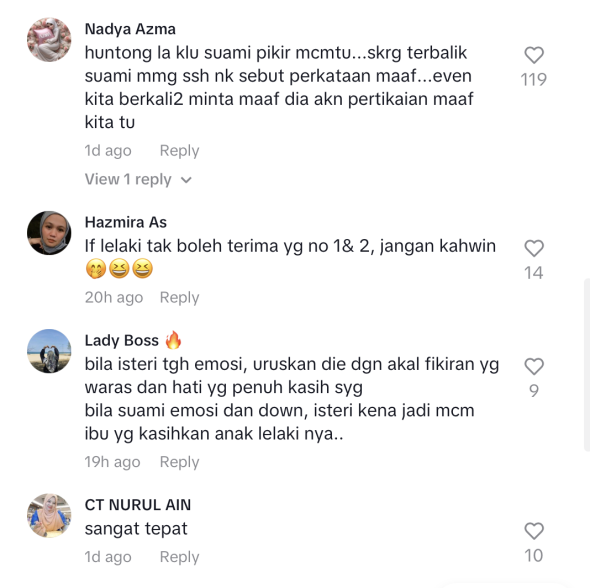
Task: Open CT NURUL AIN's avatar
Action: pyautogui.click(x=49, y=515)
